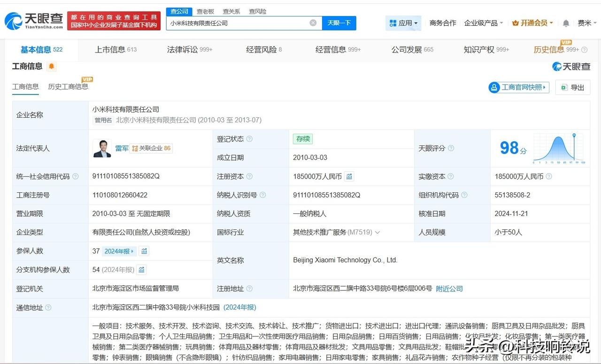Viewport: 601px width, 364px height.
Task: Switch to the 上市信息 tab
Action: coord(116,50)
